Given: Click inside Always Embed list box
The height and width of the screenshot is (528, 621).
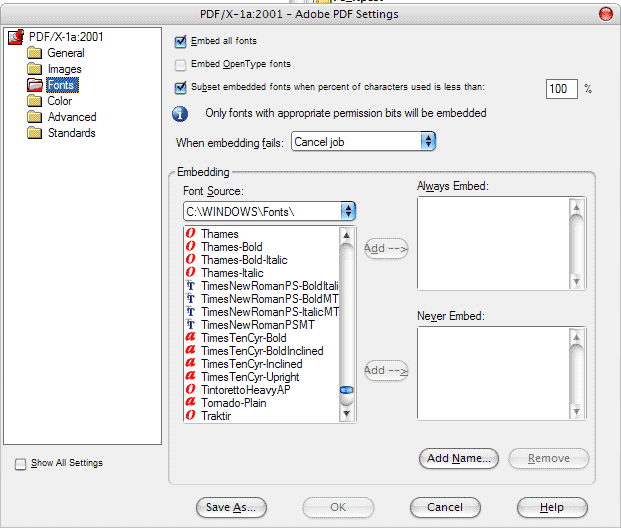Looking at the screenshot, I should [493, 244].
